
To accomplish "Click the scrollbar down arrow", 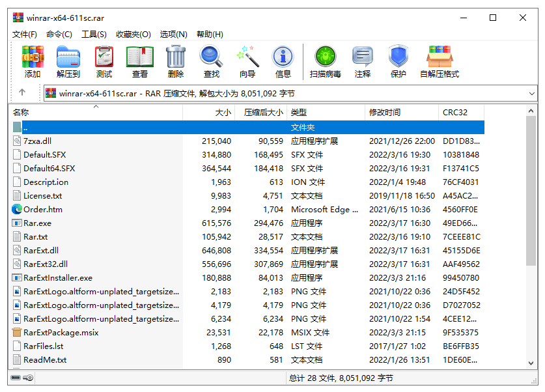I will pos(531,363).
